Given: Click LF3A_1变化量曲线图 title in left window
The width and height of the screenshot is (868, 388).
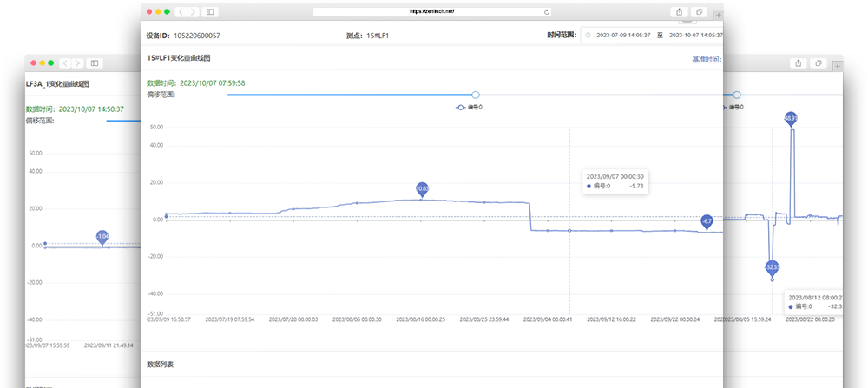Looking at the screenshot, I should 57,84.
